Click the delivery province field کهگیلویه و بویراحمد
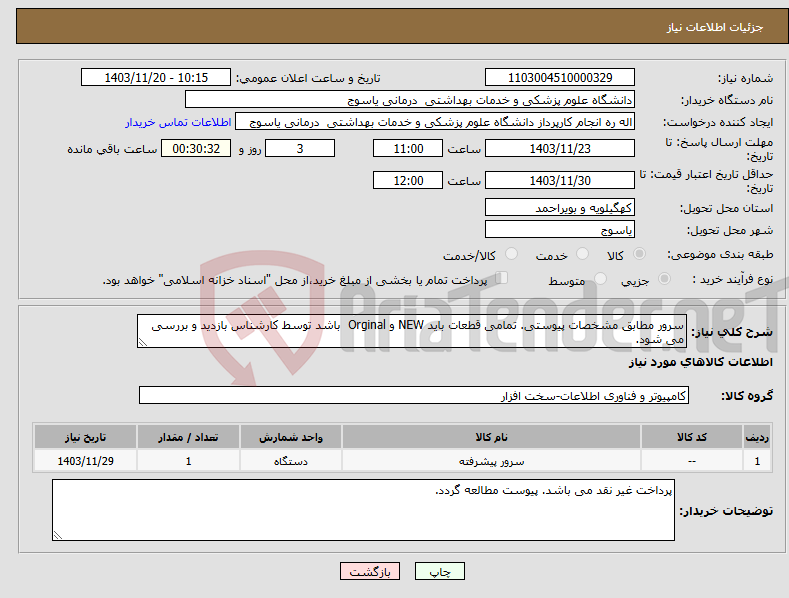 (x=560, y=207)
